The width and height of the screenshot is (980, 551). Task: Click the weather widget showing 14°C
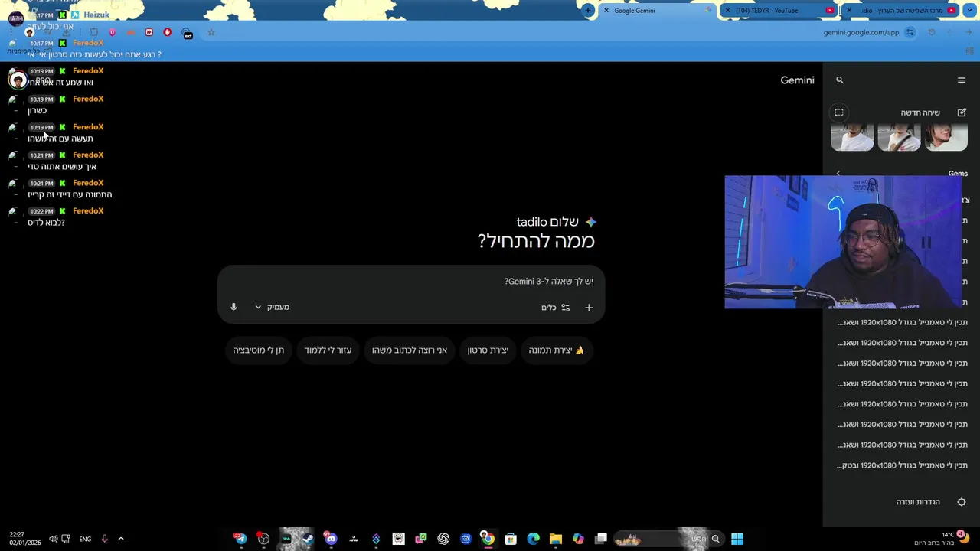pyautogui.click(x=942, y=539)
